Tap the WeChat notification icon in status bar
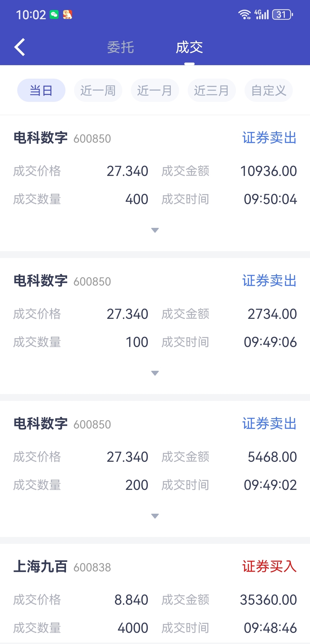 pyautogui.click(x=54, y=15)
